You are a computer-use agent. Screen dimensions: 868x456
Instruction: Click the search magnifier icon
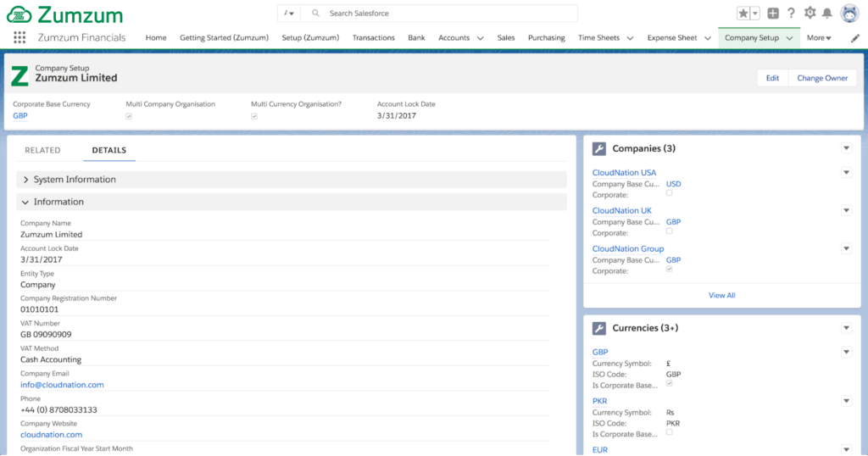(315, 14)
